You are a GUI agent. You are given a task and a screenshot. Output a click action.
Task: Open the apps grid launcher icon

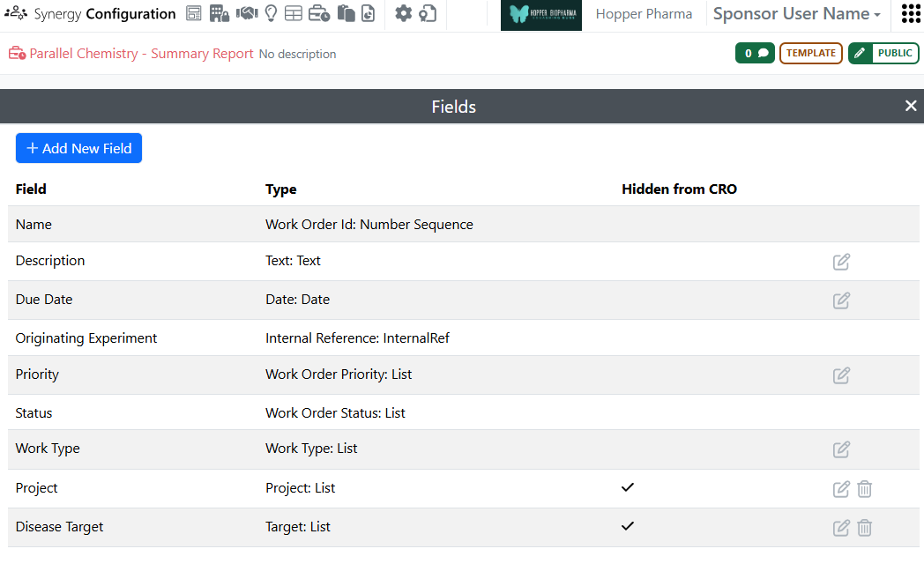tap(911, 14)
